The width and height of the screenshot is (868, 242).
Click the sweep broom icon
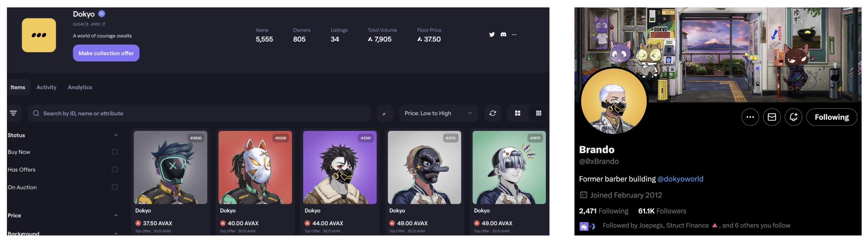click(x=385, y=113)
